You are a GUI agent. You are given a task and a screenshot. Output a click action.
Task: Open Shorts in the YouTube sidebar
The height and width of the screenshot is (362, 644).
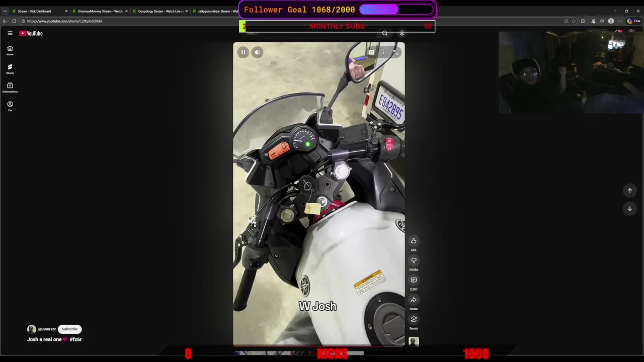(10, 69)
